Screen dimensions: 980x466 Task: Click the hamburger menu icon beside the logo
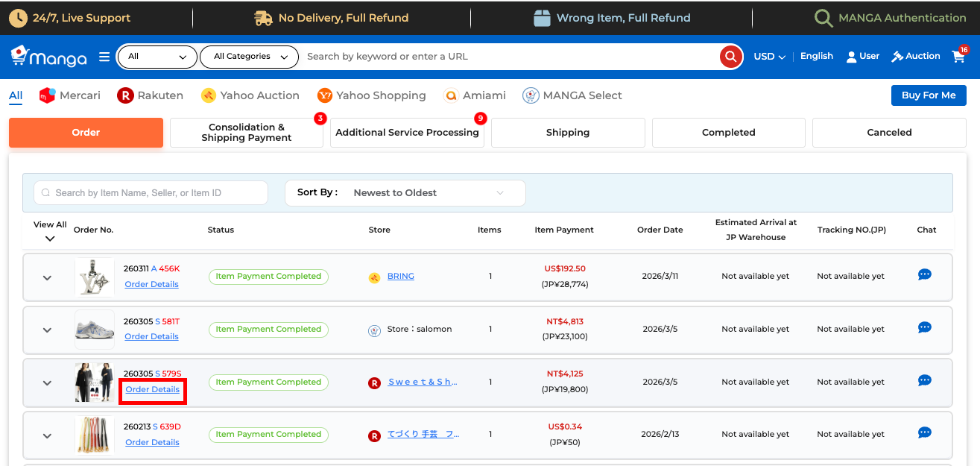point(104,57)
